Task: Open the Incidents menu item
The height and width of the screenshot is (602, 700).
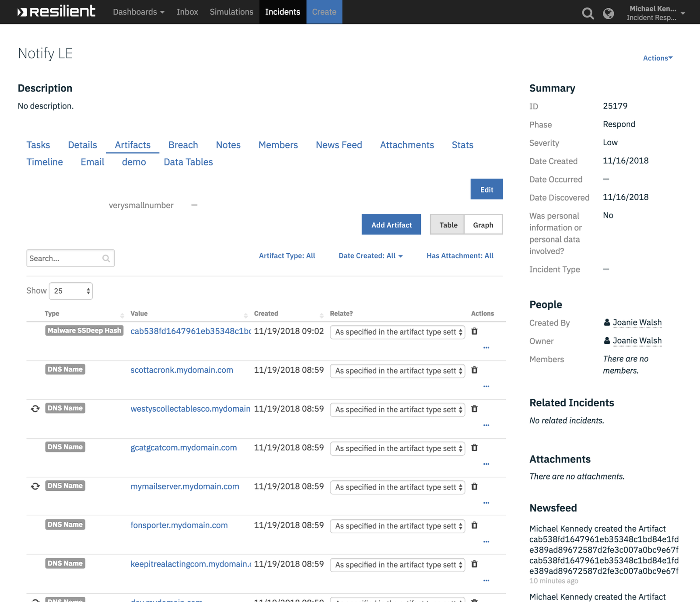Action: click(x=283, y=12)
